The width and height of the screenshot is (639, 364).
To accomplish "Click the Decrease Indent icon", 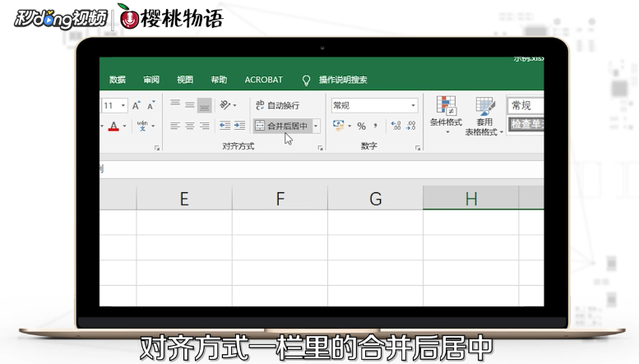I will coord(225,126).
